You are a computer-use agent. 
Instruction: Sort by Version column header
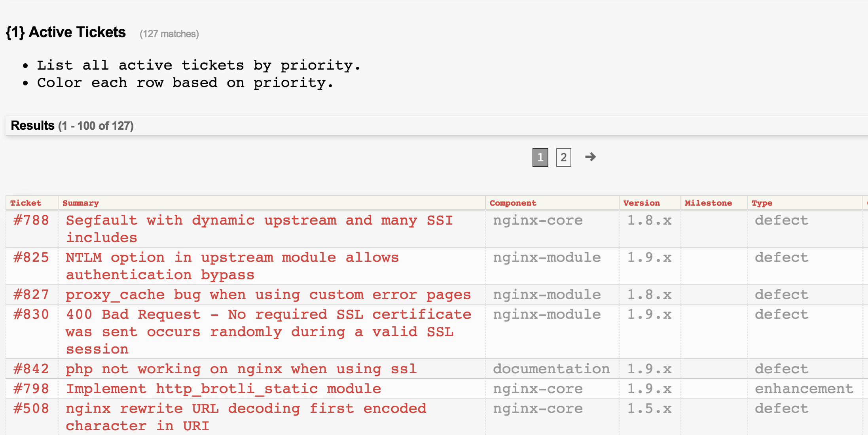(x=641, y=203)
